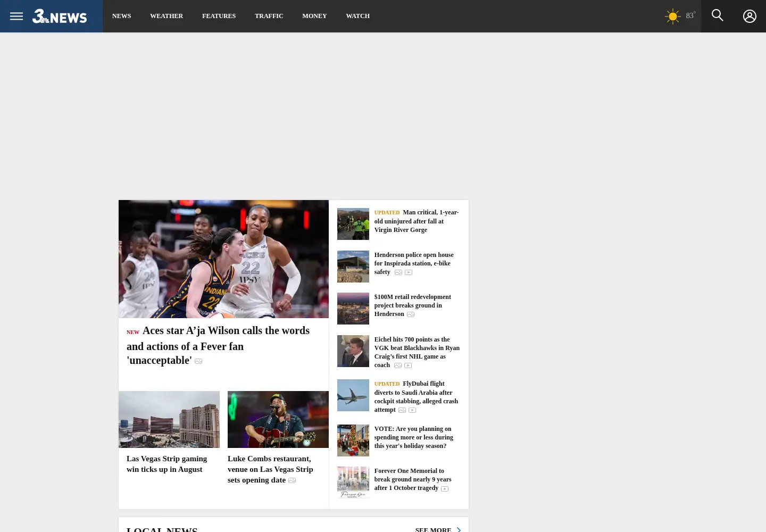Open the A'ja Wilson Fever fan headline
Screen dimensions: 766x532
click(218, 345)
